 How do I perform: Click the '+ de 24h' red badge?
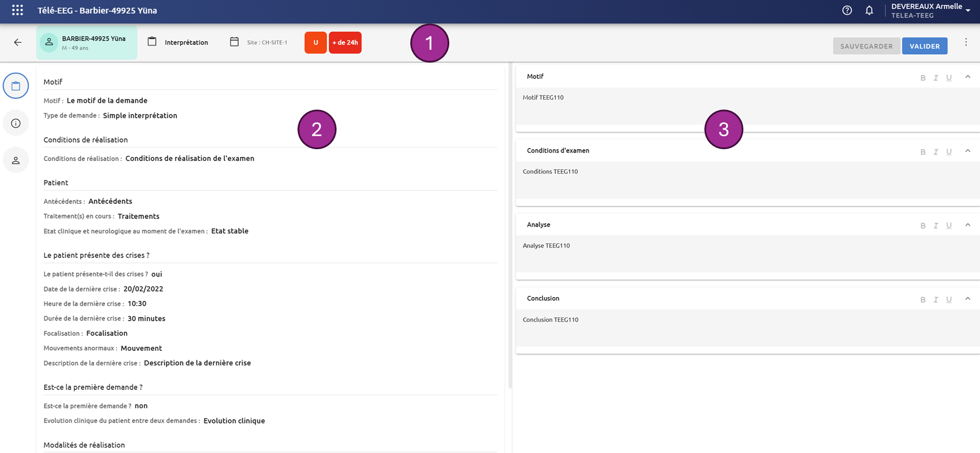[345, 42]
